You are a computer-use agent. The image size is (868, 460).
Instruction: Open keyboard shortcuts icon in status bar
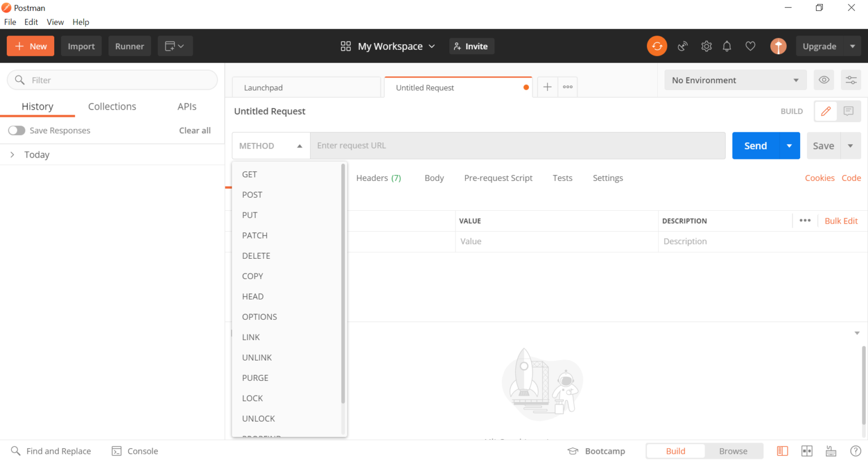[831, 451]
